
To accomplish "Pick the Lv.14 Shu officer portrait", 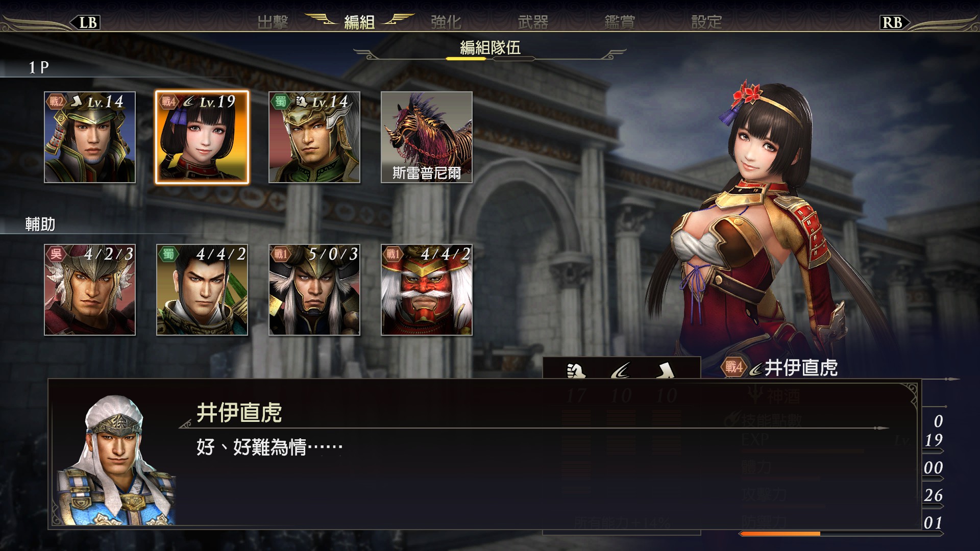I will [x=314, y=137].
